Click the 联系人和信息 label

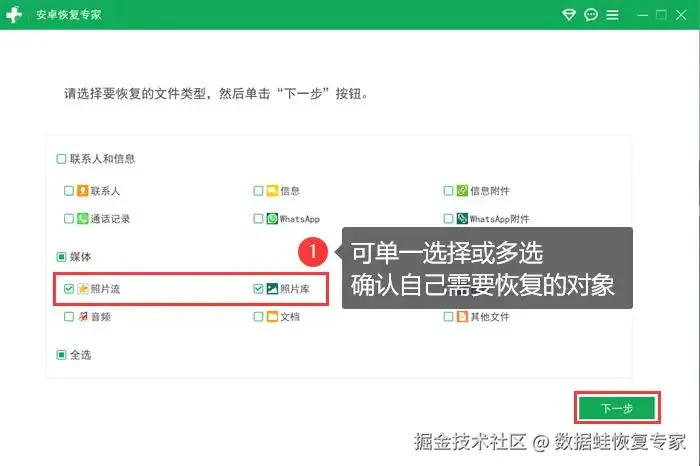(x=102, y=159)
